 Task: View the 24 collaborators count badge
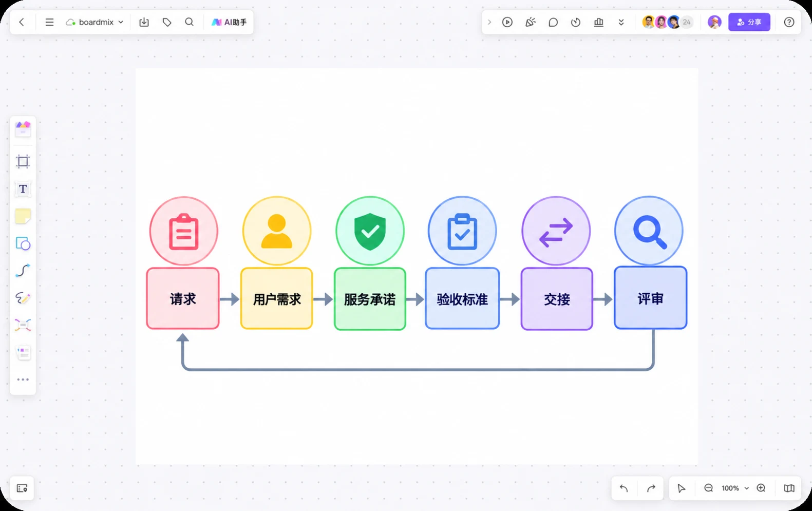(687, 22)
